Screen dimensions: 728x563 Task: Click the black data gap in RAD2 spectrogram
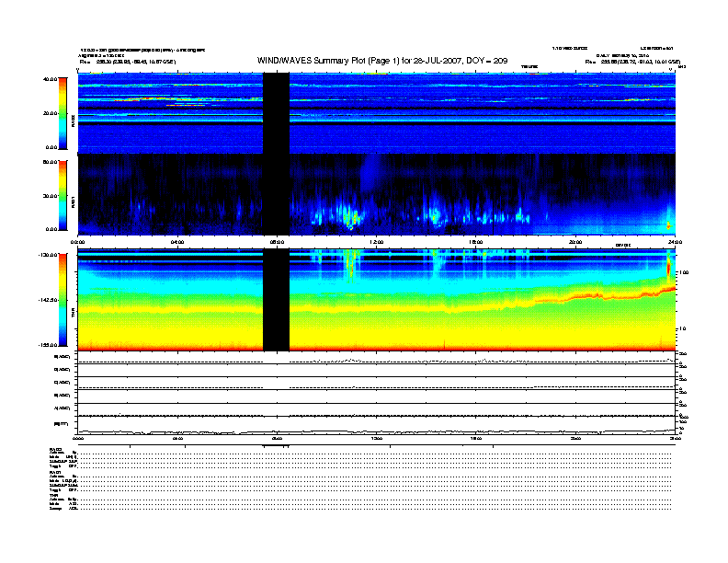(x=277, y=113)
